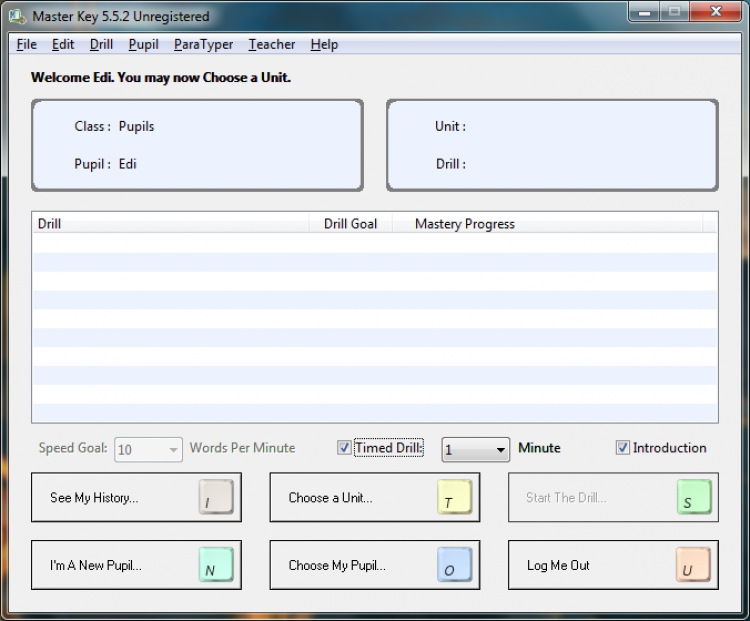Image resolution: width=750 pixels, height=621 pixels.
Task: Click the gray I key icon
Action: click(x=216, y=497)
